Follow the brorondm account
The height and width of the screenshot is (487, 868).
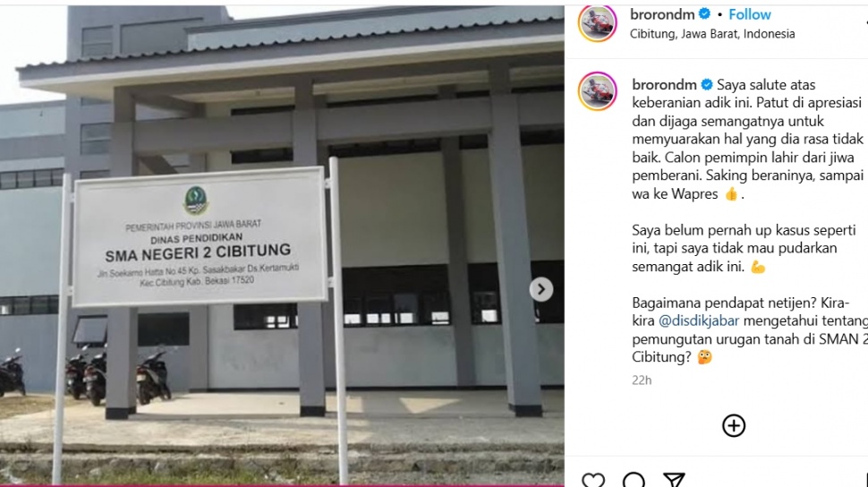coord(750,14)
